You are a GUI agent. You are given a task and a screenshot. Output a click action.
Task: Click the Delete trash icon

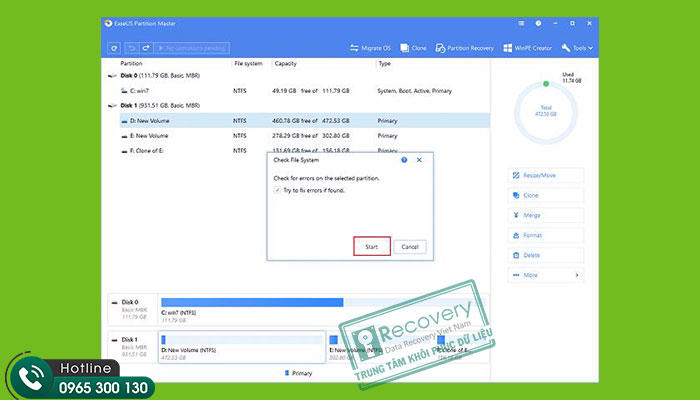click(516, 255)
